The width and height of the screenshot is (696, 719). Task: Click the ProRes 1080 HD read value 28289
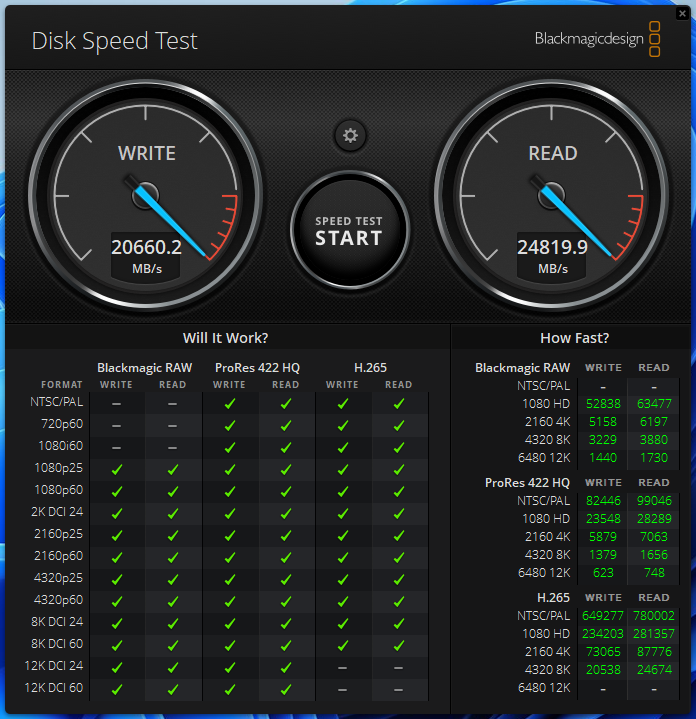click(654, 519)
